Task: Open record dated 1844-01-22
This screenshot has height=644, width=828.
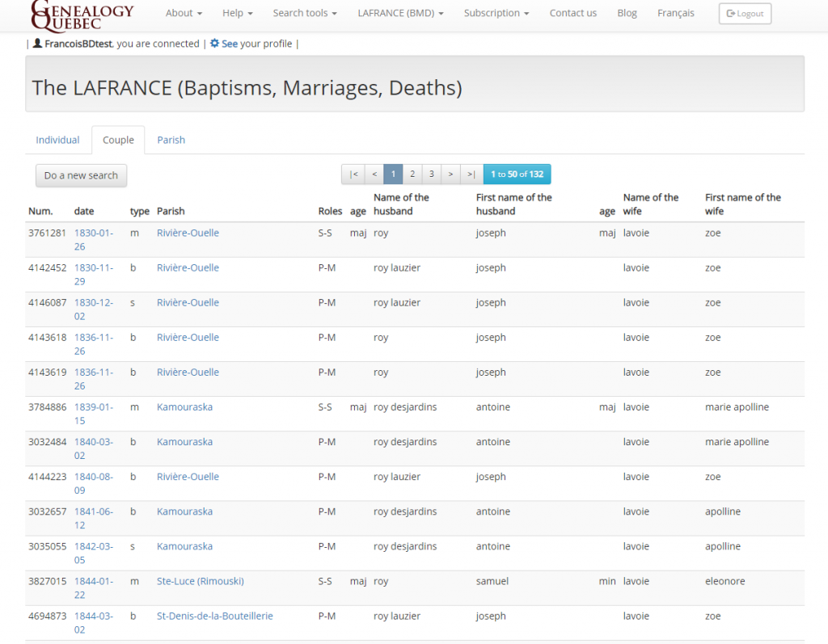Action: click(94, 588)
